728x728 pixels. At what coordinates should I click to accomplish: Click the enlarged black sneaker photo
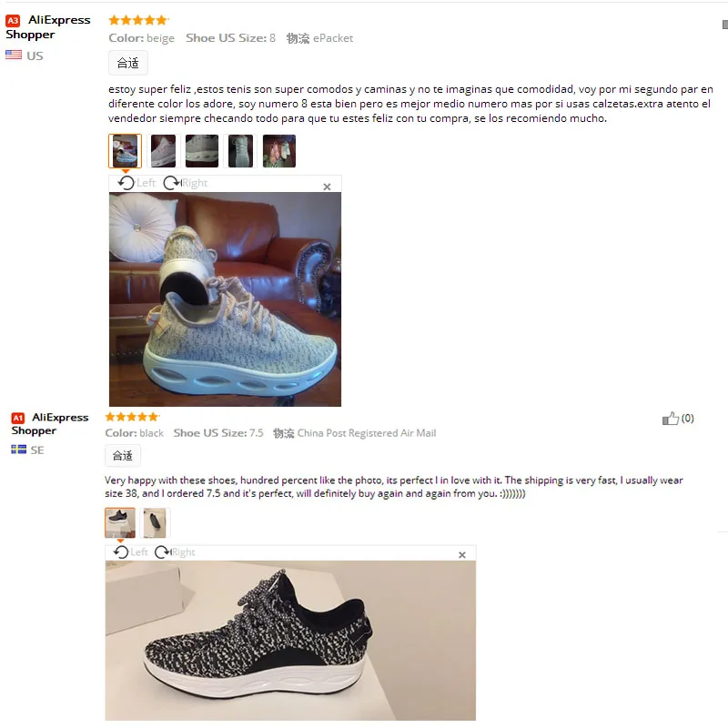290,641
